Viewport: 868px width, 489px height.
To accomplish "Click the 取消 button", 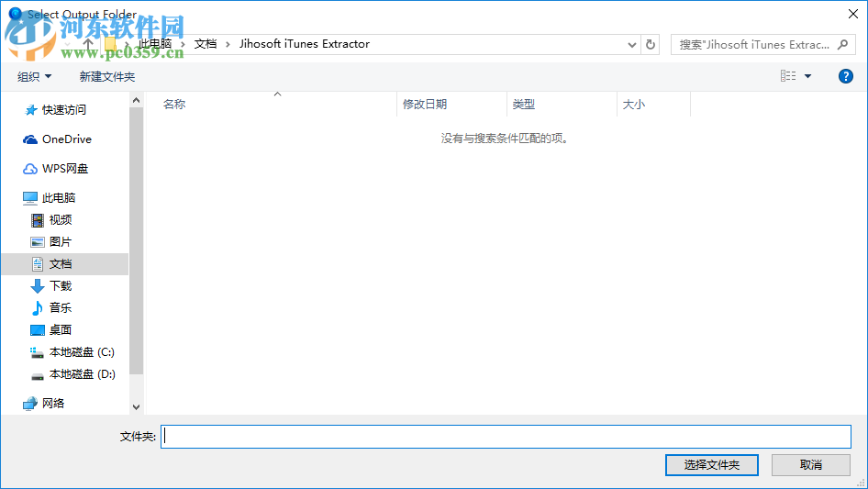I will 811,464.
